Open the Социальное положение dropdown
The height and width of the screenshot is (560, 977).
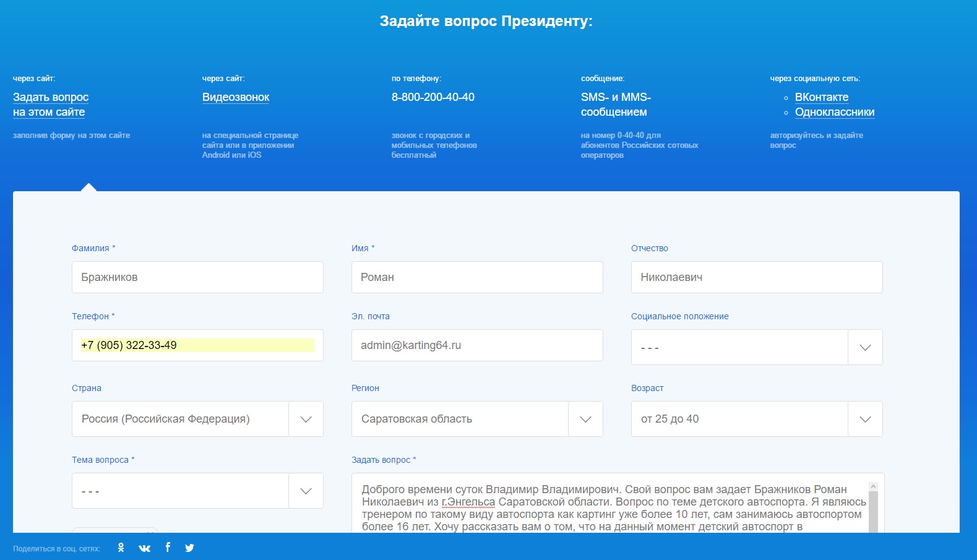coord(756,347)
